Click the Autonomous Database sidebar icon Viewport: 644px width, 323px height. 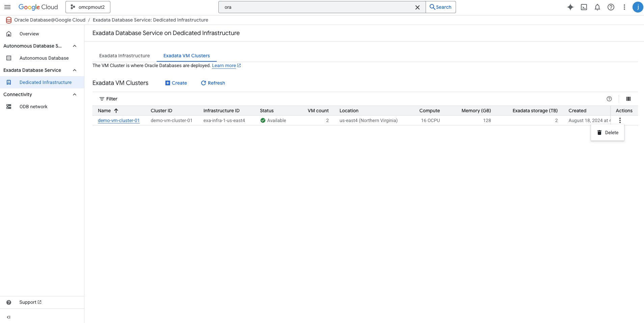pyautogui.click(x=9, y=58)
